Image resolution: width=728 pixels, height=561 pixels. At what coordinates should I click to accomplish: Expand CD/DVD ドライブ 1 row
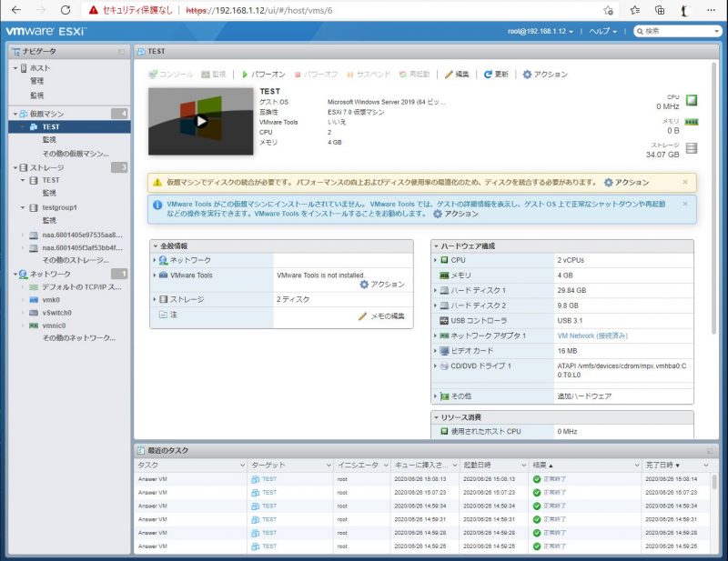pos(435,366)
